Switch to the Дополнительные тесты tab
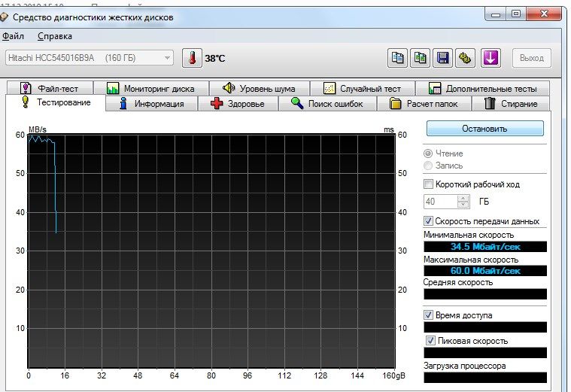The height and width of the screenshot is (392, 571). tap(483, 89)
